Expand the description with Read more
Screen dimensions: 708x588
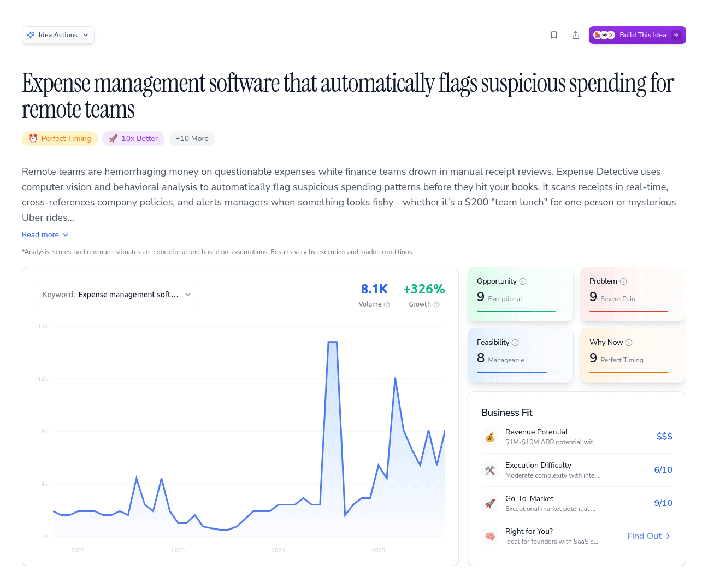coord(45,234)
